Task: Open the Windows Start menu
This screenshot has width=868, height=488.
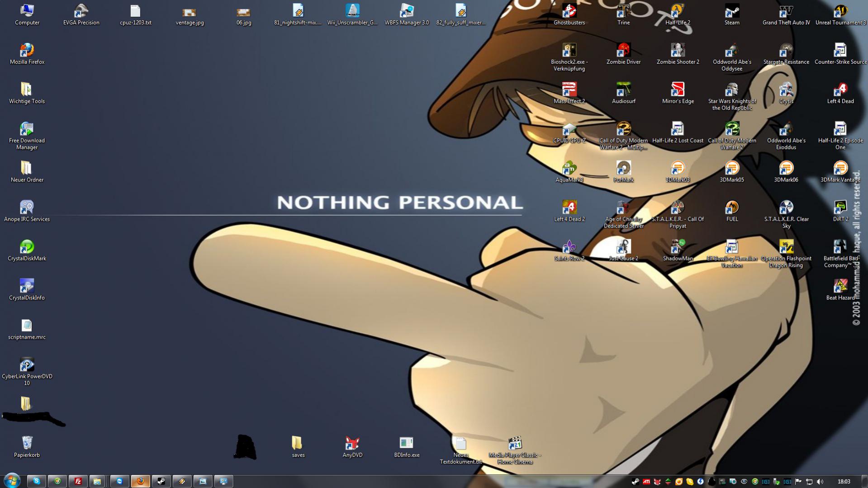Action: click(x=12, y=480)
